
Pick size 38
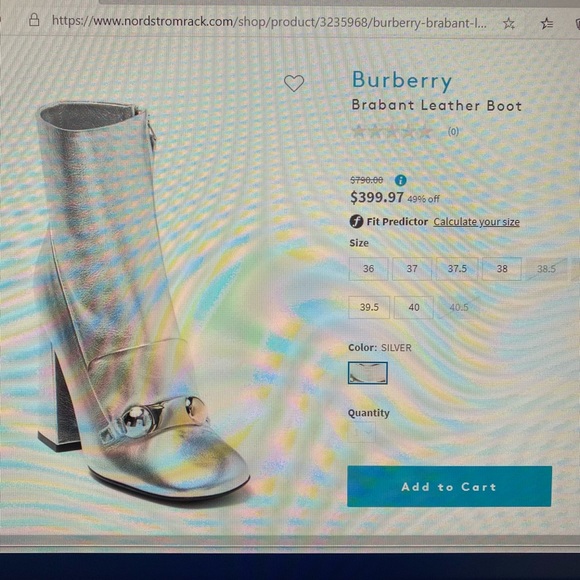pos(502,269)
